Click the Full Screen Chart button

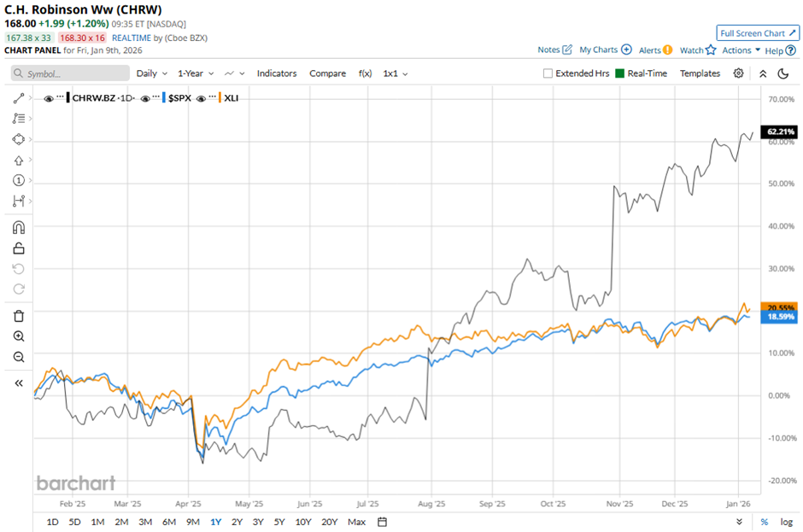click(x=758, y=33)
